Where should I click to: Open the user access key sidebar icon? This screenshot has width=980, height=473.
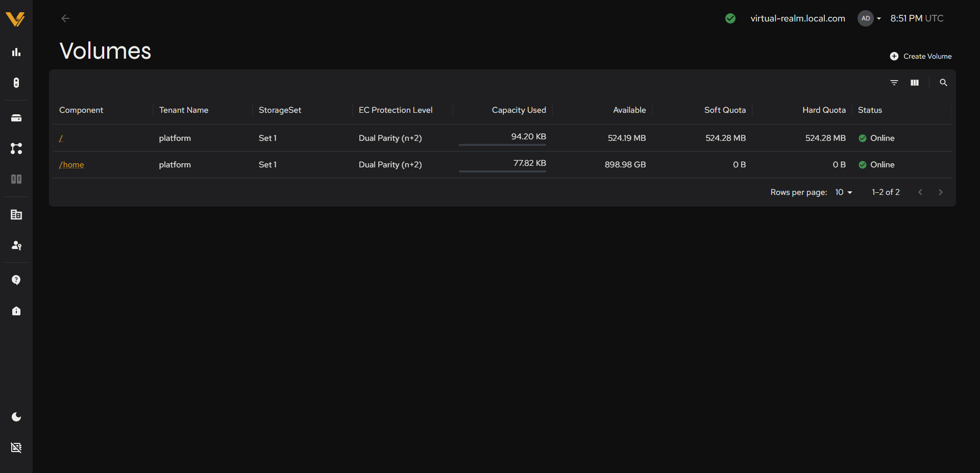pyautogui.click(x=16, y=245)
